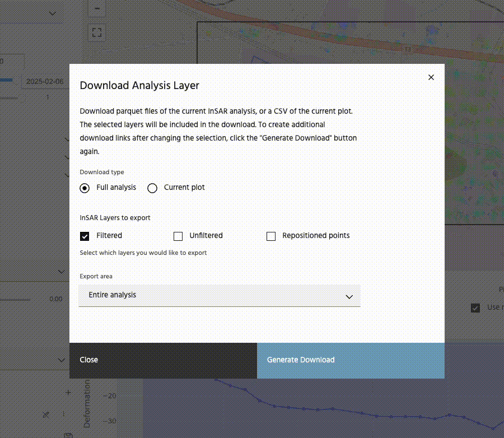The width and height of the screenshot is (504, 438).
Task: Click the Generate Download button
Action: pyautogui.click(x=351, y=360)
